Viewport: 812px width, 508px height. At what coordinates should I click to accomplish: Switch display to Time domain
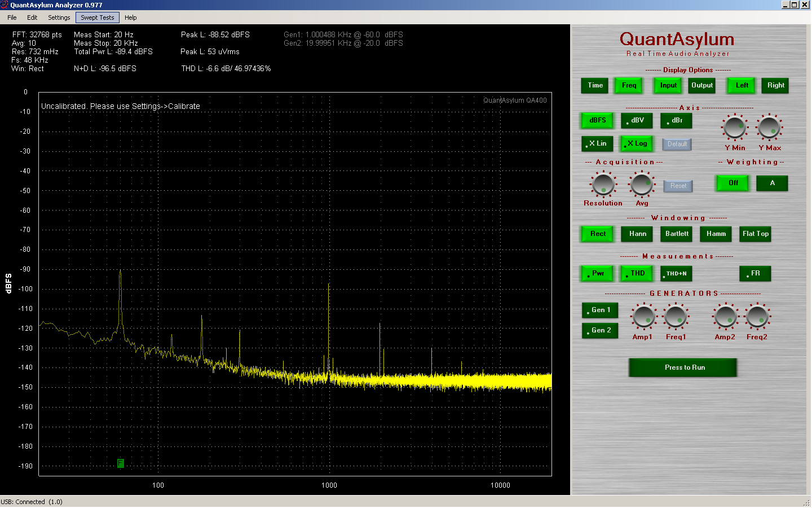(x=595, y=86)
